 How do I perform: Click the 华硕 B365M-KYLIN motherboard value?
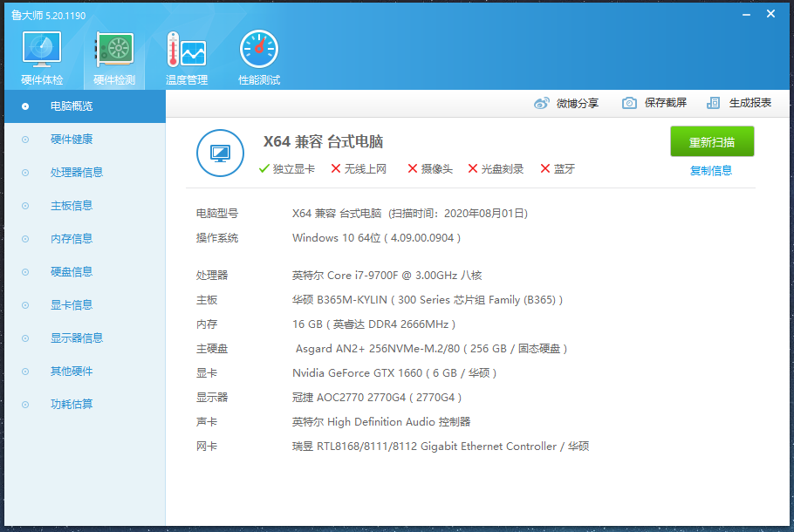(428, 300)
